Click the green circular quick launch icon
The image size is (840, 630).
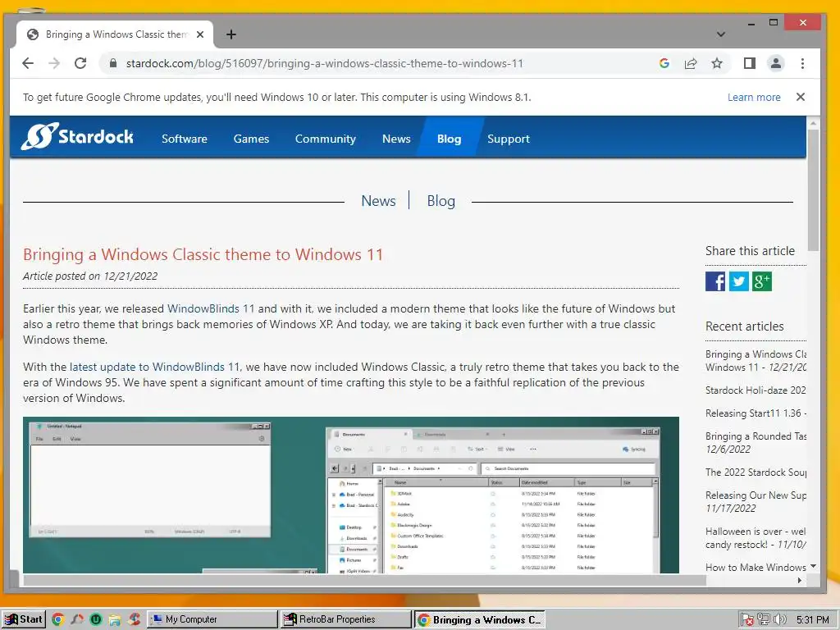tap(96, 619)
